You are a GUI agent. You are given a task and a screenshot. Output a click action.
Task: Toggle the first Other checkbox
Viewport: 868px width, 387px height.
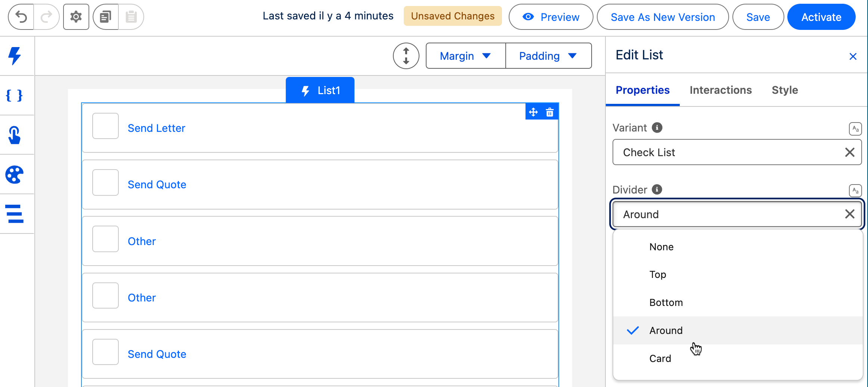coord(105,239)
